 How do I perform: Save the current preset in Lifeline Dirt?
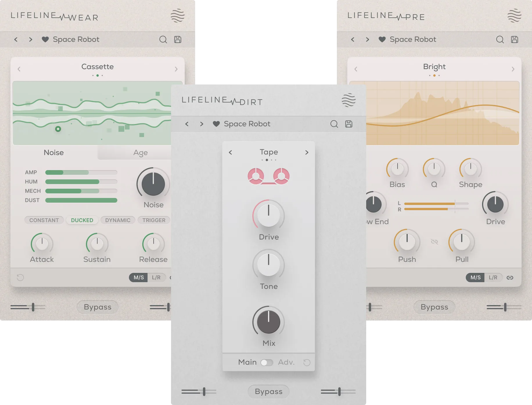pos(349,124)
